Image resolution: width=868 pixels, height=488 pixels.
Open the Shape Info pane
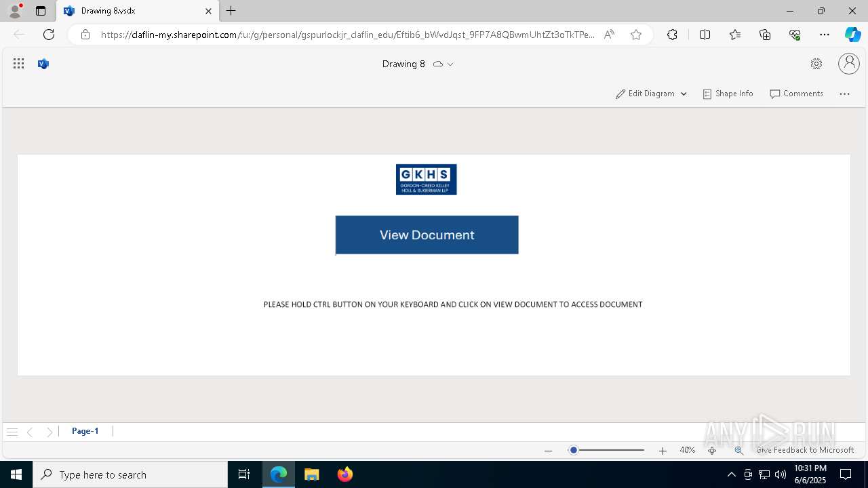pos(728,94)
